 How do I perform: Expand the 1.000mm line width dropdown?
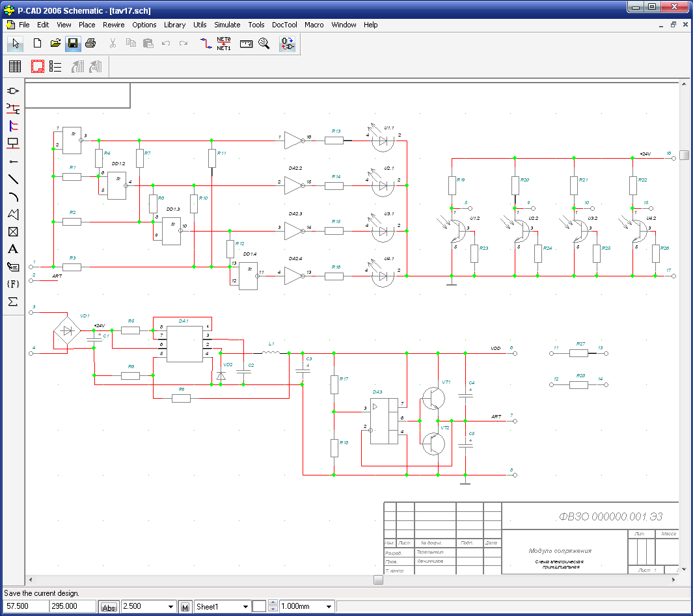329,607
